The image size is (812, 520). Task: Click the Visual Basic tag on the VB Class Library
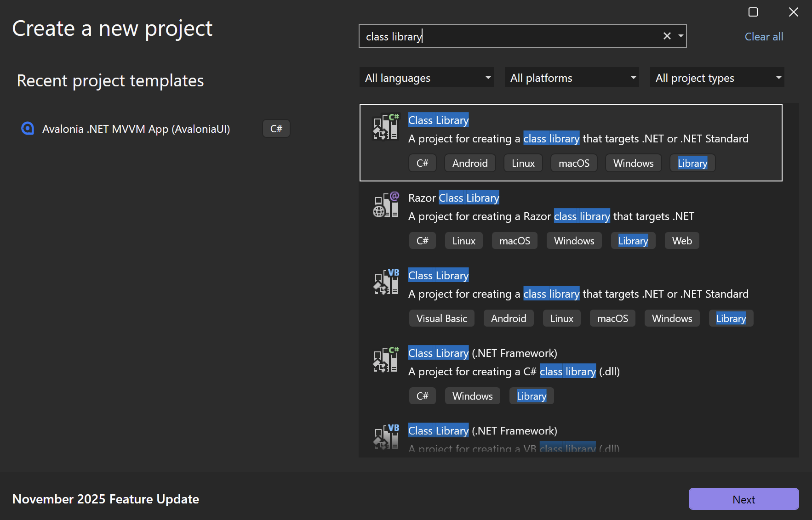point(441,318)
